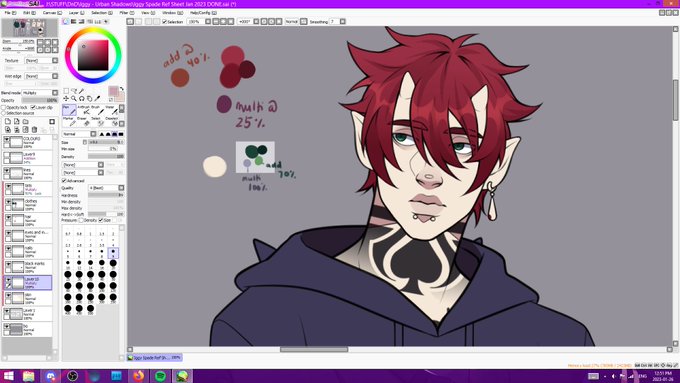Toggle the Layer clip checkbox
The height and width of the screenshot is (383, 680).
pyautogui.click(x=33, y=107)
